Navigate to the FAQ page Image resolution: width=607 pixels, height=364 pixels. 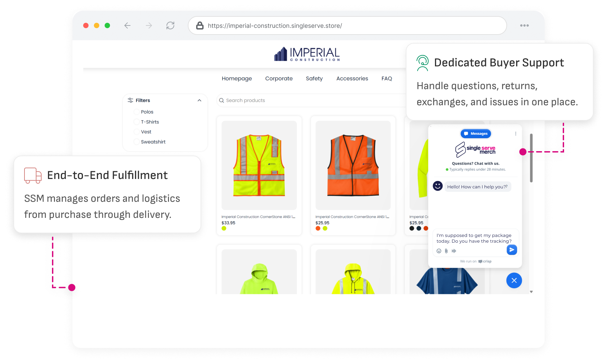click(387, 78)
